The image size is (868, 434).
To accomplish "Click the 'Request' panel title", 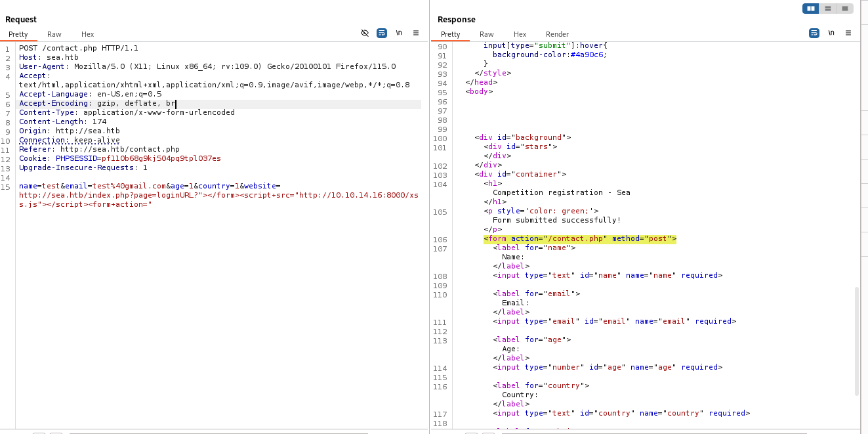I will click(x=21, y=20).
